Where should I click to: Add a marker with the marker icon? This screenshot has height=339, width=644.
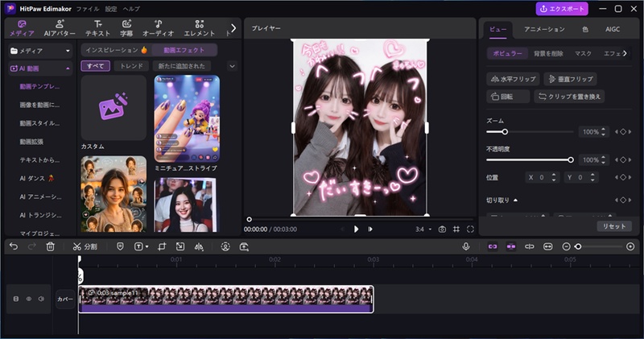tap(120, 246)
